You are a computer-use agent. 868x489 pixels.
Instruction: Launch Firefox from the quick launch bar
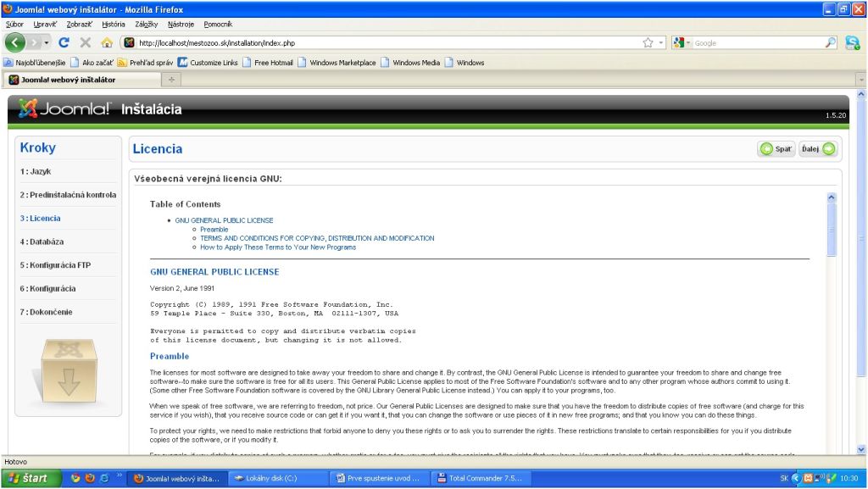(90, 478)
